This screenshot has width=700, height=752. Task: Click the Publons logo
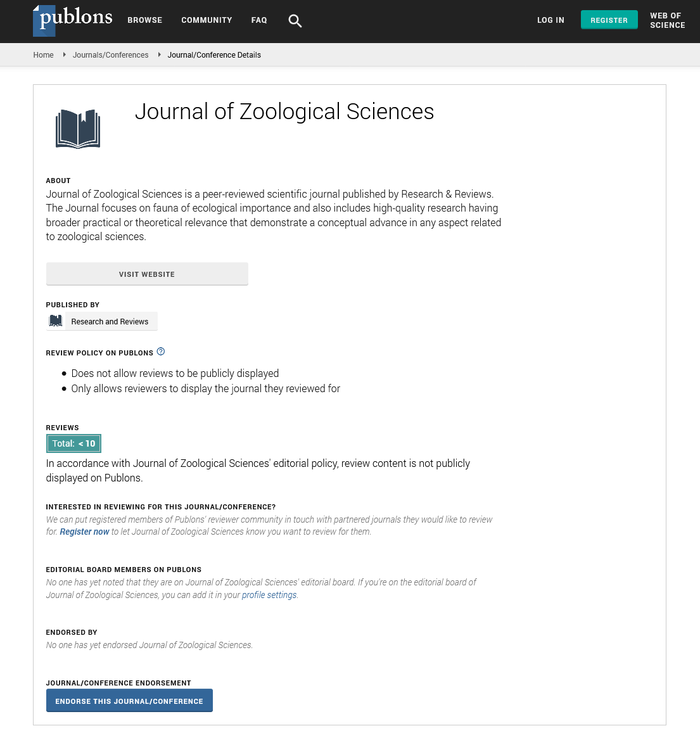(x=73, y=20)
